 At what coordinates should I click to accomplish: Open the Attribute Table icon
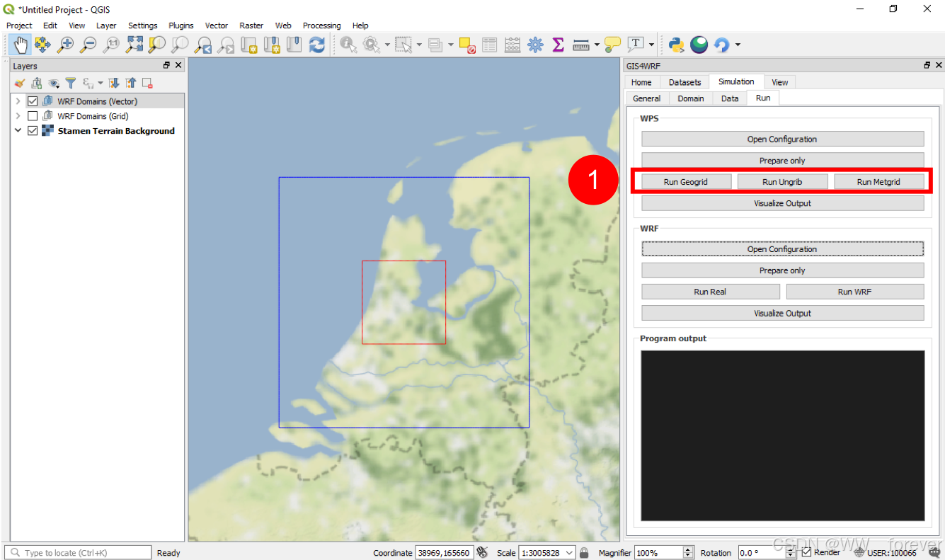coord(489,45)
